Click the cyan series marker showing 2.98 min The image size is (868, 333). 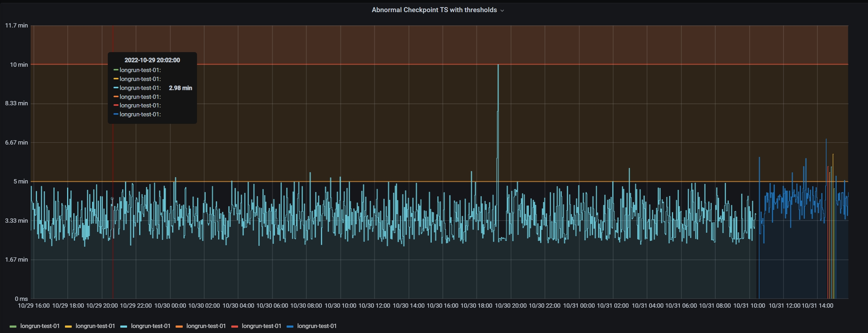pos(116,88)
